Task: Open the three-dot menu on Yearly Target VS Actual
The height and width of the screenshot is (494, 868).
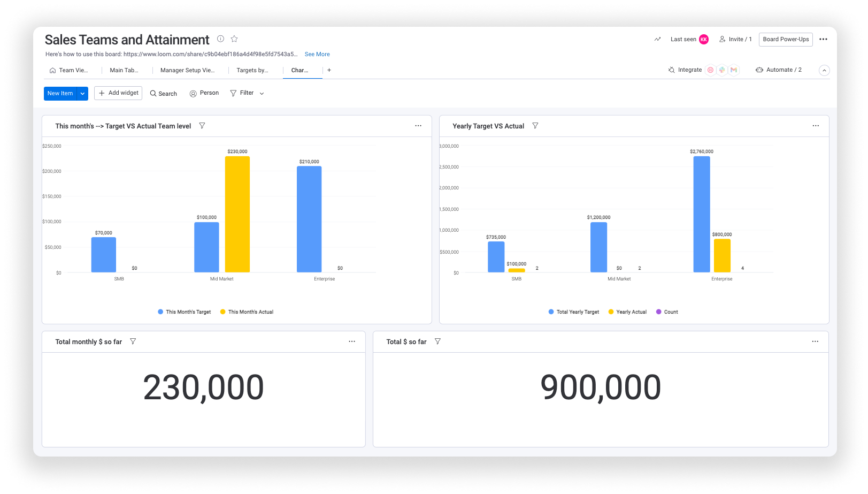Action: pos(816,125)
